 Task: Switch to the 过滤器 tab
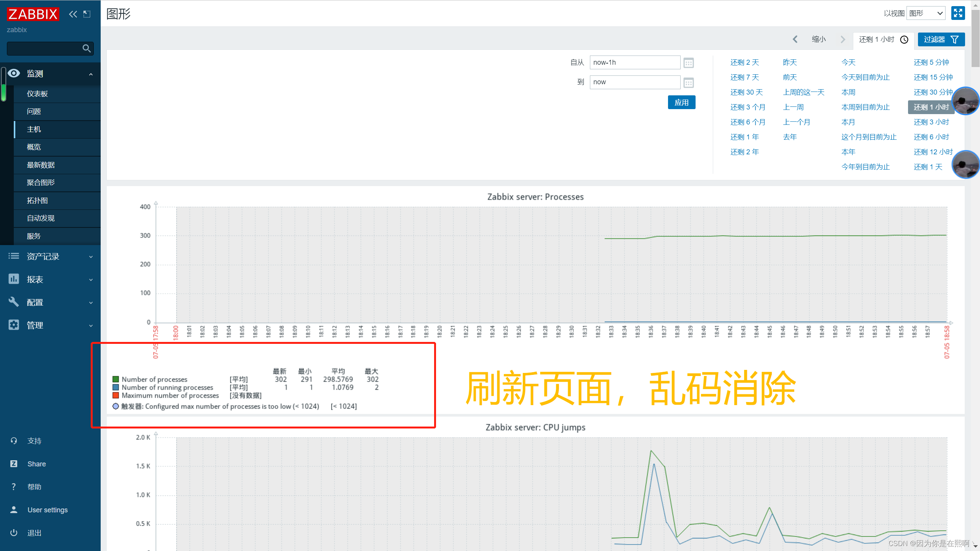point(941,40)
